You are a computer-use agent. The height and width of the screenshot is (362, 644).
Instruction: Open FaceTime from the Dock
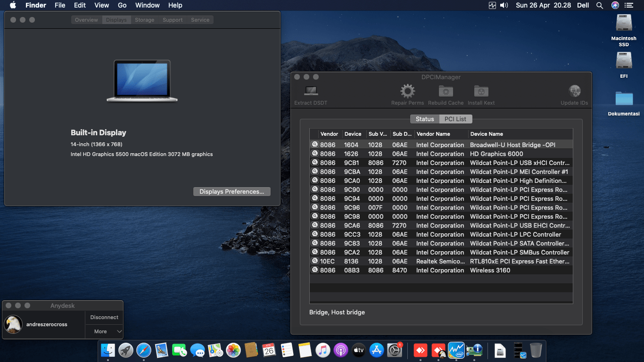180,350
